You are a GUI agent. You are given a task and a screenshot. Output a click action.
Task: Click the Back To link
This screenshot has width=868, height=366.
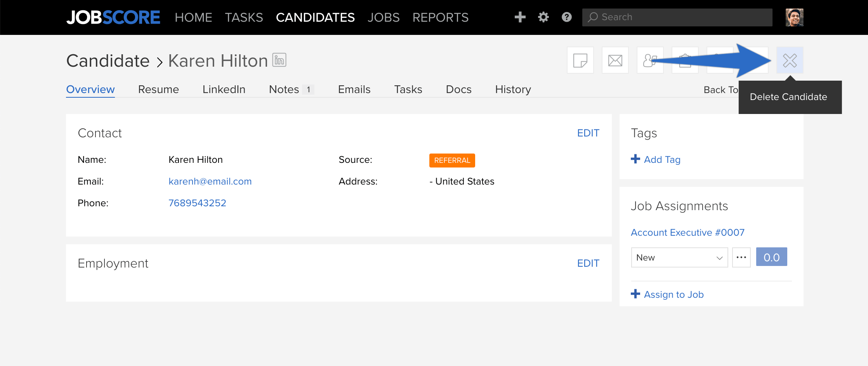coord(721,90)
